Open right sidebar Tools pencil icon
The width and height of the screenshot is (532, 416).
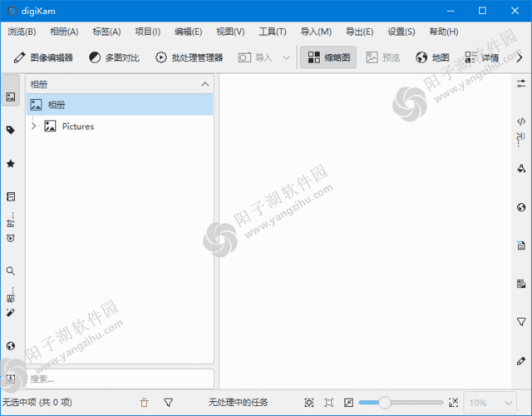click(521, 360)
